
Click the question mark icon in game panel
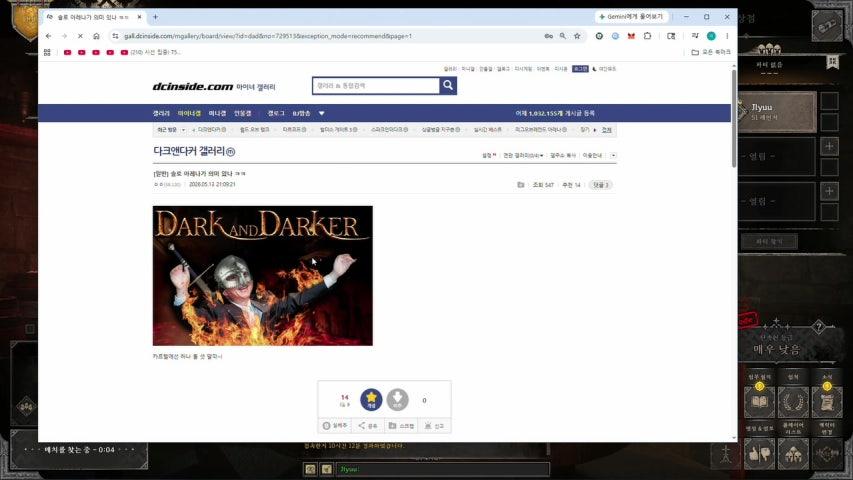click(819, 327)
